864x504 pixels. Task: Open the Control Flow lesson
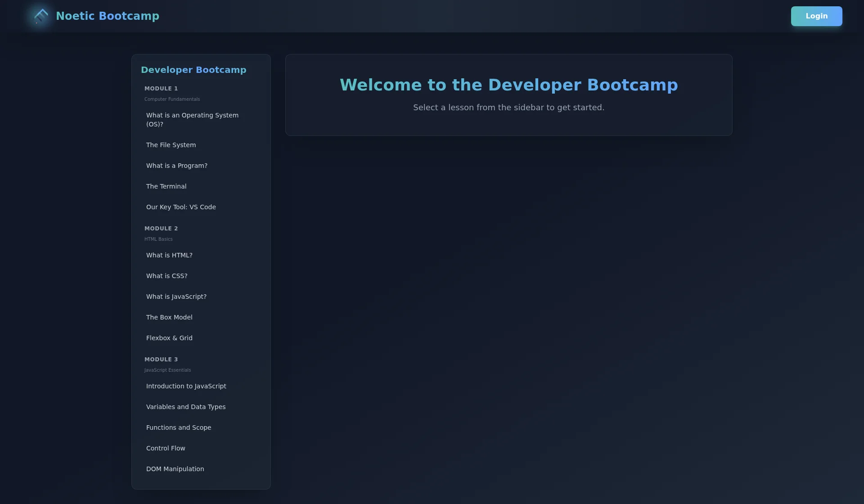click(201, 448)
